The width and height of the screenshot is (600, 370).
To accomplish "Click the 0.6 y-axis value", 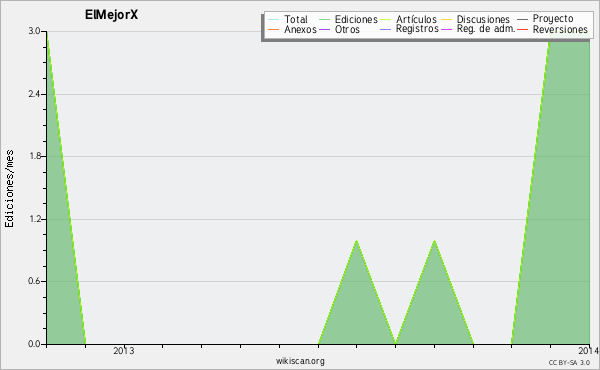I will (x=34, y=281).
